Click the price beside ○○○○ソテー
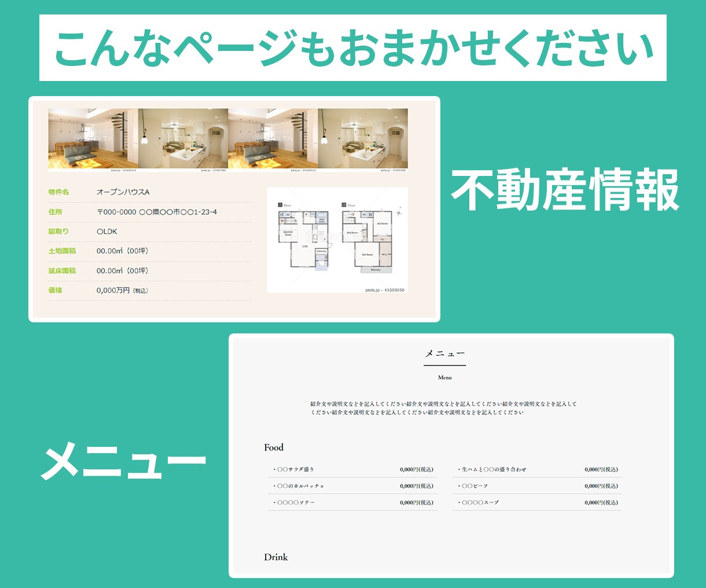This screenshot has height=588, width=706. click(417, 503)
